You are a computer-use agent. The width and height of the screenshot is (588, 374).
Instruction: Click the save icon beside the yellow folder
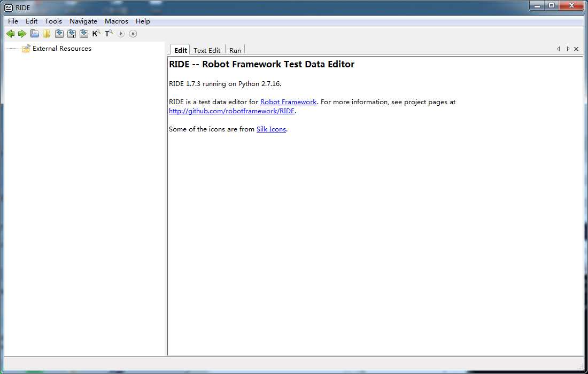click(59, 34)
